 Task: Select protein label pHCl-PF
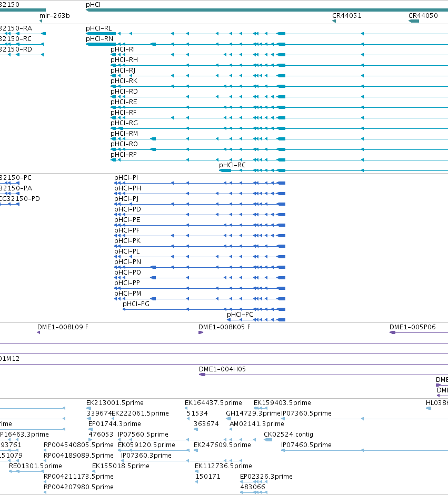pyautogui.click(x=127, y=230)
